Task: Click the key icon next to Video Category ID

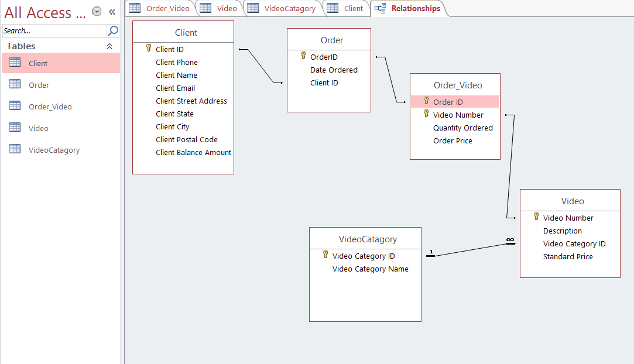Action: (325, 255)
